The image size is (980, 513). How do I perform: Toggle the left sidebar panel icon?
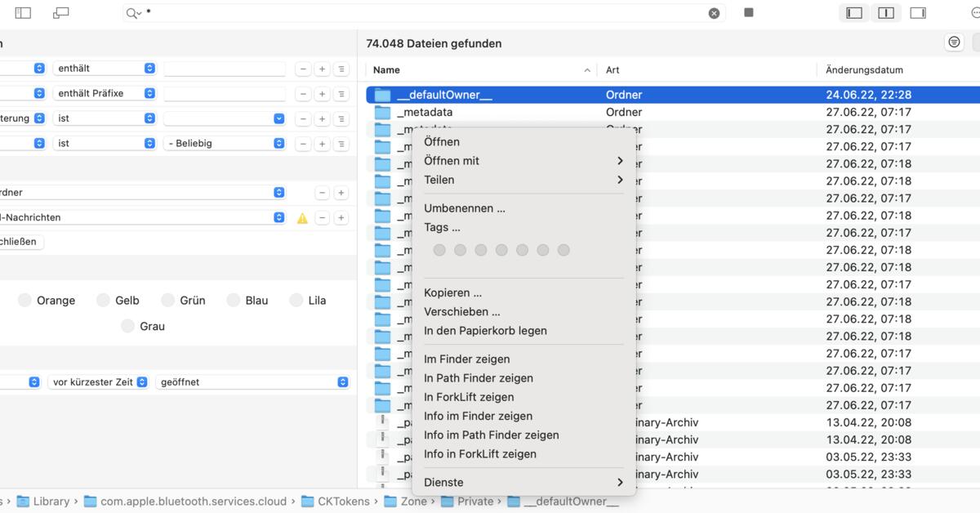(x=854, y=13)
